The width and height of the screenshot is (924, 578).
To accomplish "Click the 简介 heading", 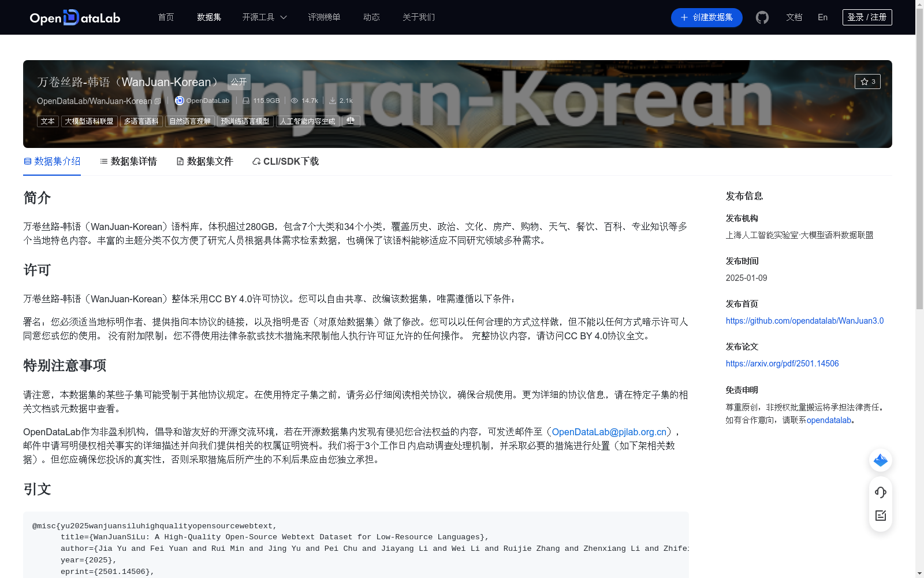I will [37, 198].
